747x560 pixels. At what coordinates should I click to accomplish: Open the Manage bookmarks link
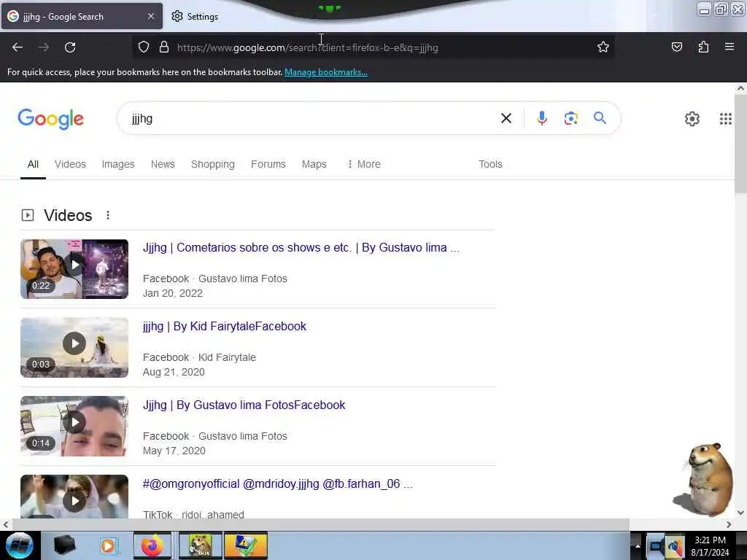tap(326, 72)
